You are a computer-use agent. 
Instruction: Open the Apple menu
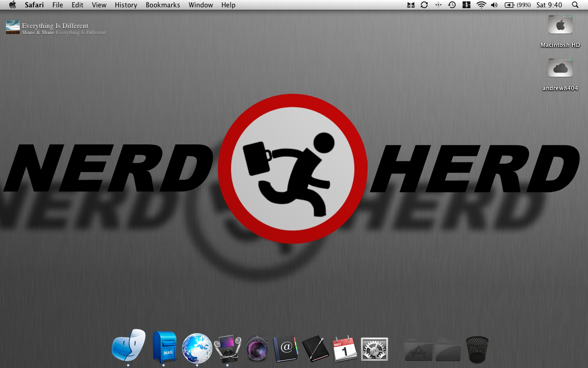point(12,5)
